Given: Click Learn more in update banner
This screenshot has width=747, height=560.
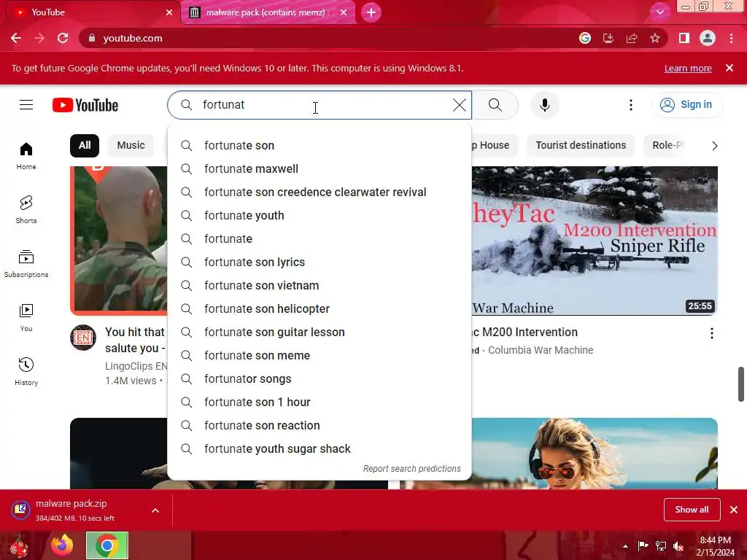Looking at the screenshot, I should tap(688, 68).
